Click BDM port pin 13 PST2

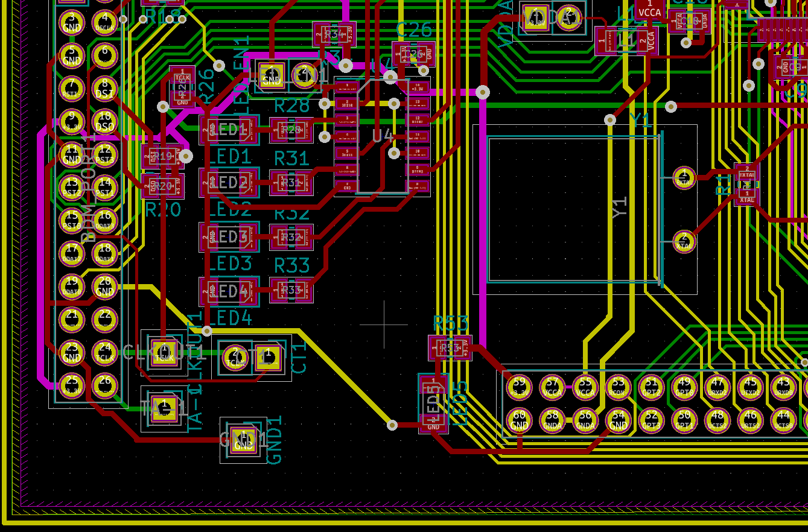click(x=72, y=188)
